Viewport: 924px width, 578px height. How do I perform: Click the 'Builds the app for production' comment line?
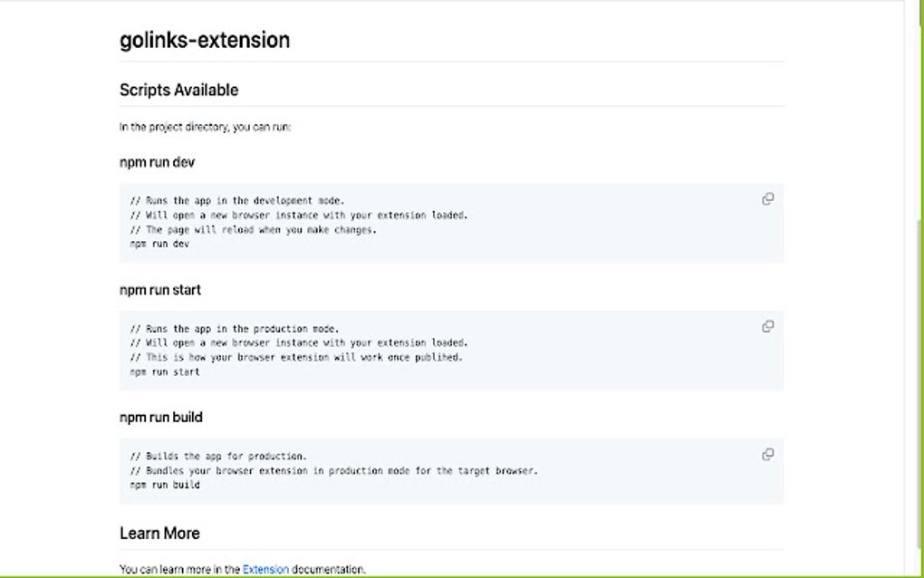218,457
